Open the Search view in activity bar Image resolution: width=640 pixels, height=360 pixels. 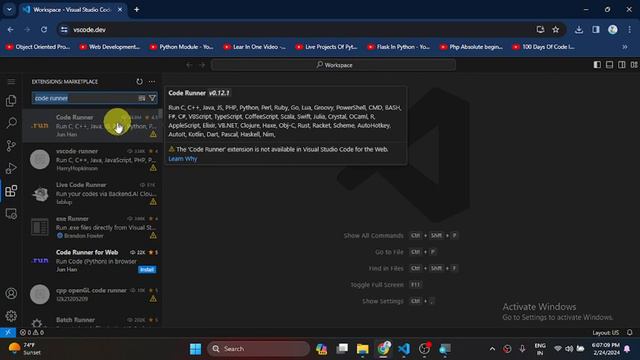click(11, 123)
